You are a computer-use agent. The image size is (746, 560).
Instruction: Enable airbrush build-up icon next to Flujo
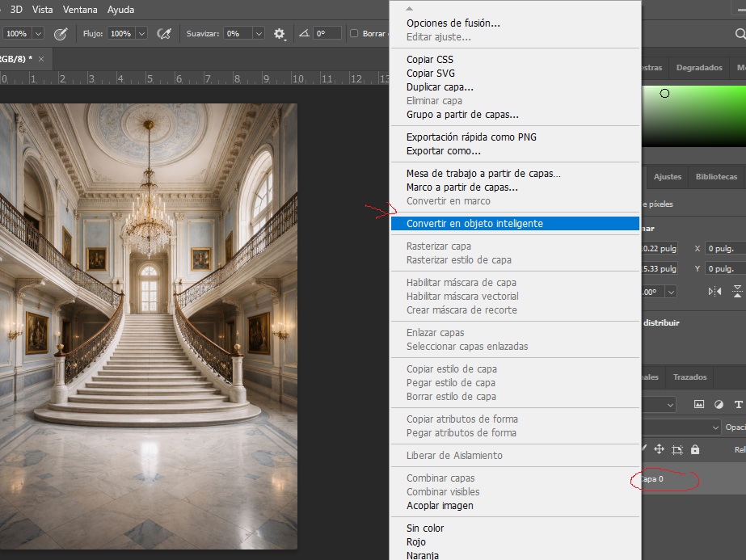click(164, 34)
